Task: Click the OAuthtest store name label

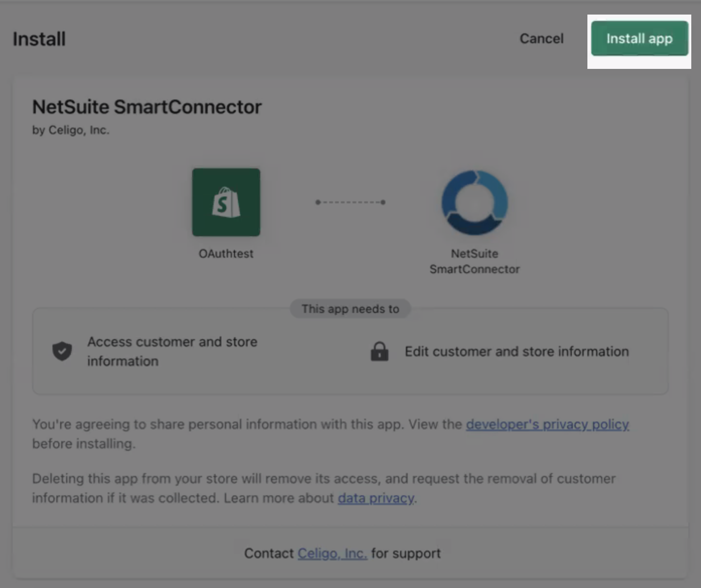Action: pos(226,254)
